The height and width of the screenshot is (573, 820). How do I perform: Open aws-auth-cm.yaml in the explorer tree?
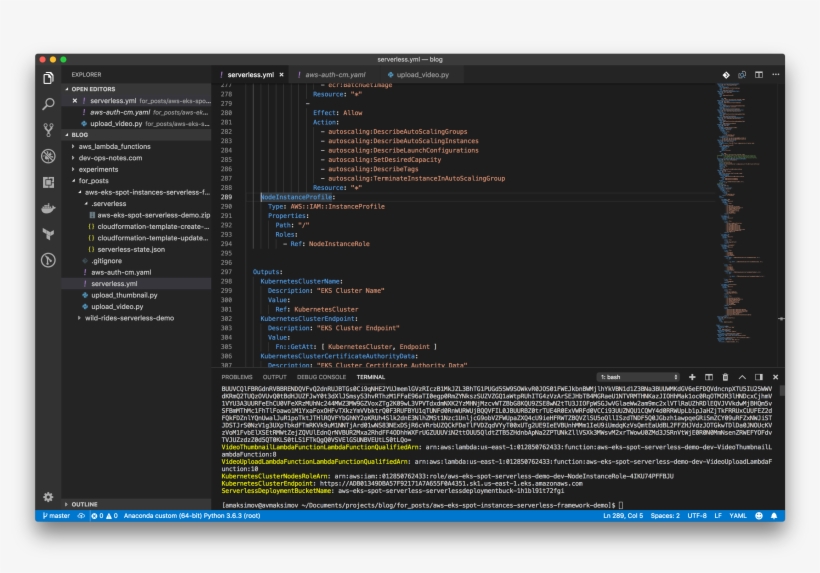121,272
